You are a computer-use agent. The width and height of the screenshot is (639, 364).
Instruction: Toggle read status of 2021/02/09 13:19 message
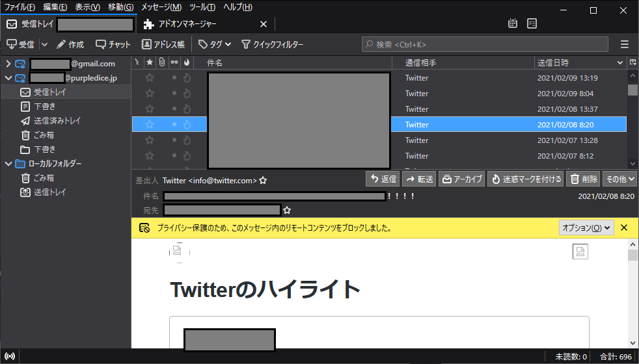pos(174,78)
